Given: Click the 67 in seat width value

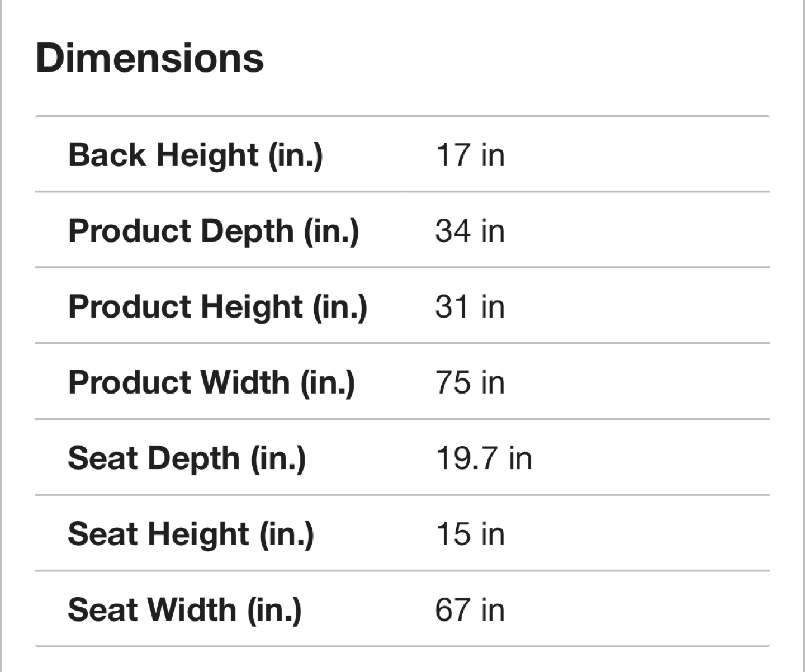Looking at the screenshot, I should [x=470, y=610].
